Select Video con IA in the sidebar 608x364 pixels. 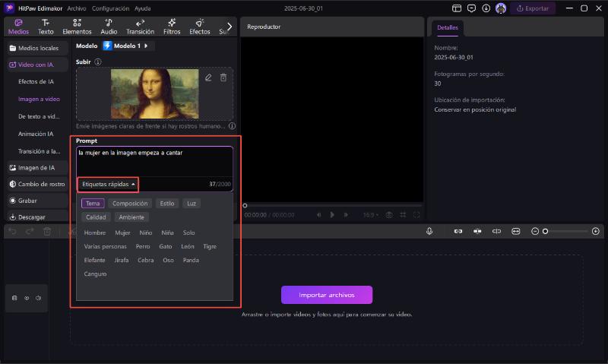pyautogui.click(x=37, y=65)
